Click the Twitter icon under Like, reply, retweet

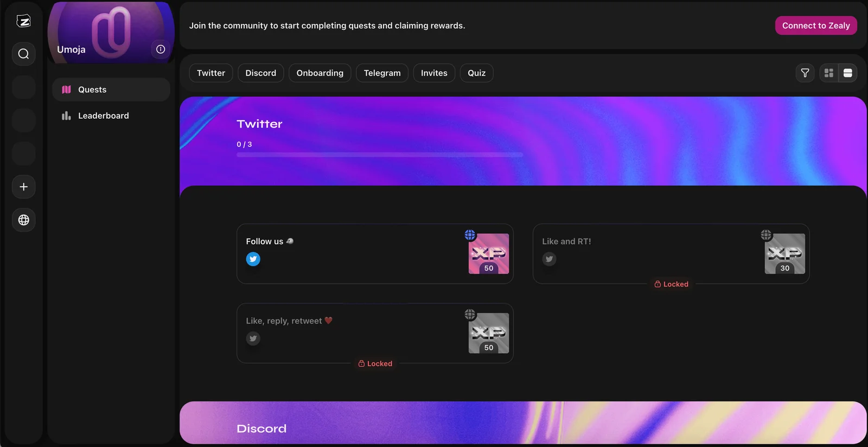253,339
